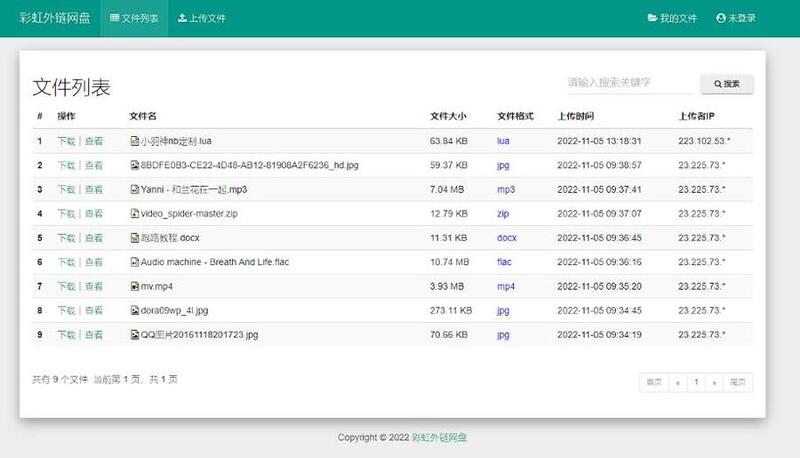Click the image icon beside QQ图片20161118201723.jpg
The width and height of the screenshot is (800, 458).
click(134, 335)
